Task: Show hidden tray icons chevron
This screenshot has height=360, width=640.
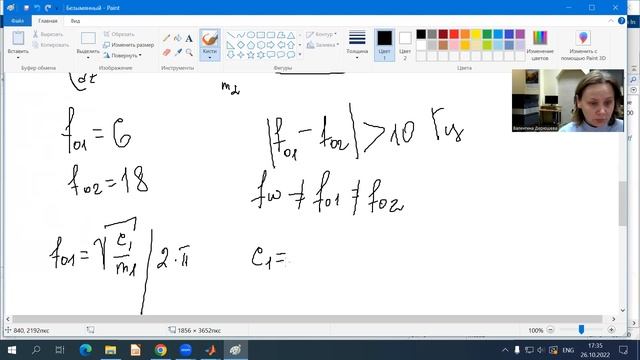Action: pyautogui.click(x=505, y=350)
